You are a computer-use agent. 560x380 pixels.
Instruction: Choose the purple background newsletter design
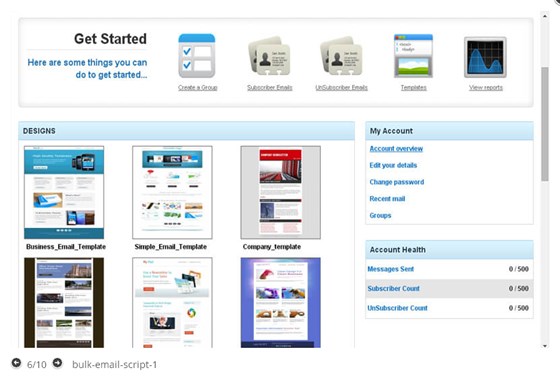(x=280, y=302)
